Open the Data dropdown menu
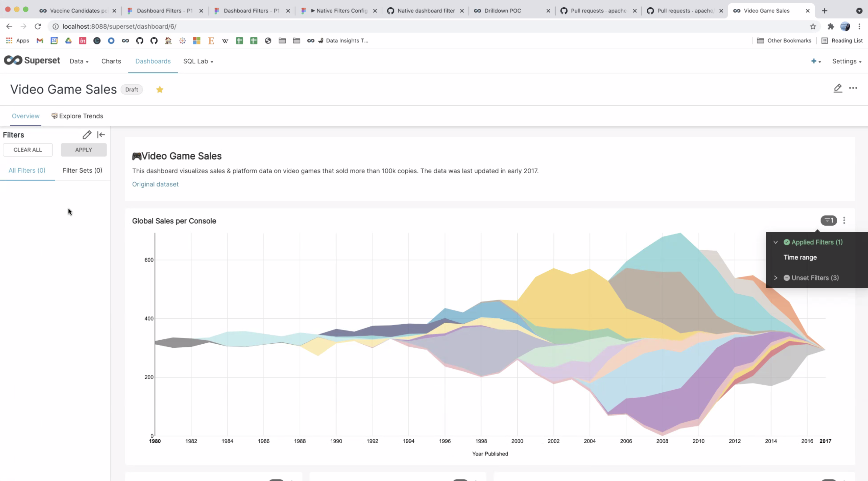The width and height of the screenshot is (868, 481). (x=79, y=61)
